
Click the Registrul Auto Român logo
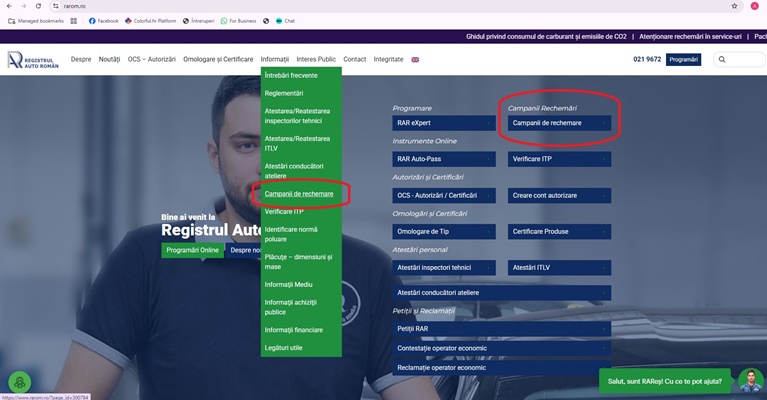pos(33,60)
